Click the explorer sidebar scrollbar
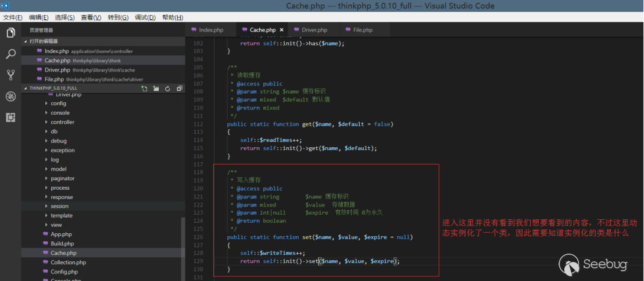 click(183, 248)
